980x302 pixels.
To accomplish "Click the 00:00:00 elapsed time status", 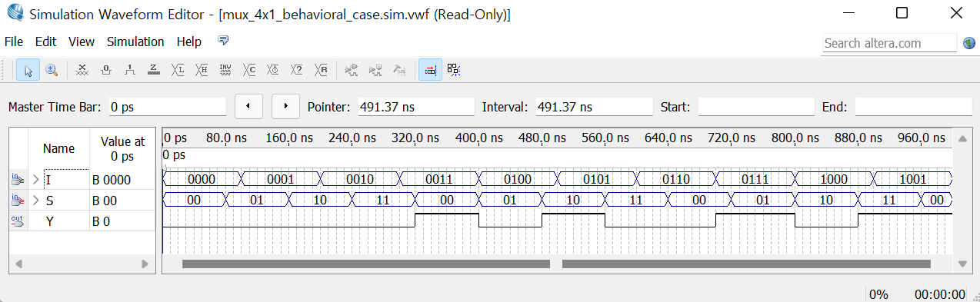I will pyautogui.click(x=939, y=294).
